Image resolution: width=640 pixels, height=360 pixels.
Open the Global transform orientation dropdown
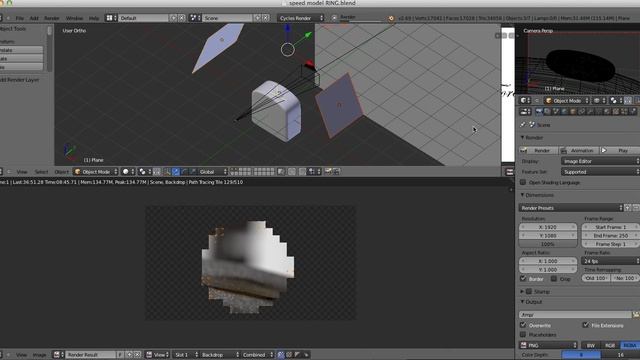tap(212, 172)
